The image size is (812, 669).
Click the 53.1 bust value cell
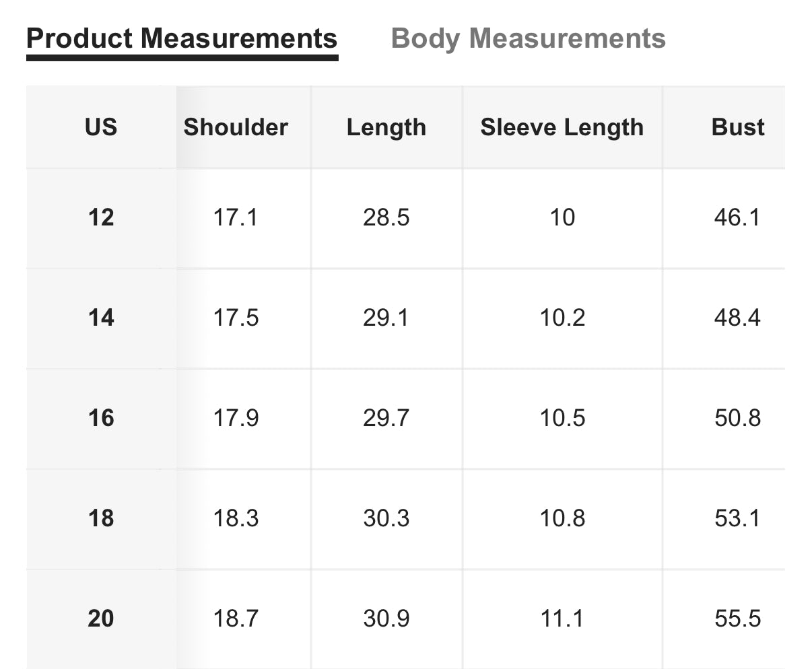pos(737,518)
